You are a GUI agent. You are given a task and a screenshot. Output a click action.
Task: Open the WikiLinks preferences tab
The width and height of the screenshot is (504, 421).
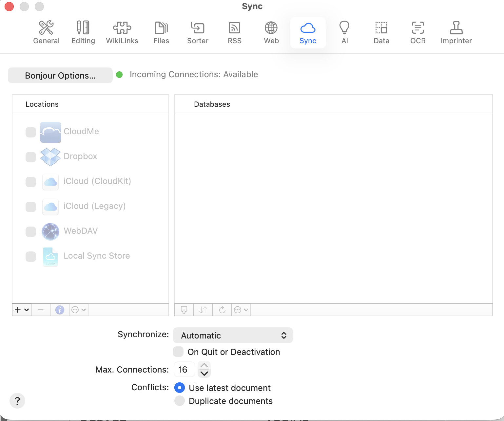pos(122,32)
